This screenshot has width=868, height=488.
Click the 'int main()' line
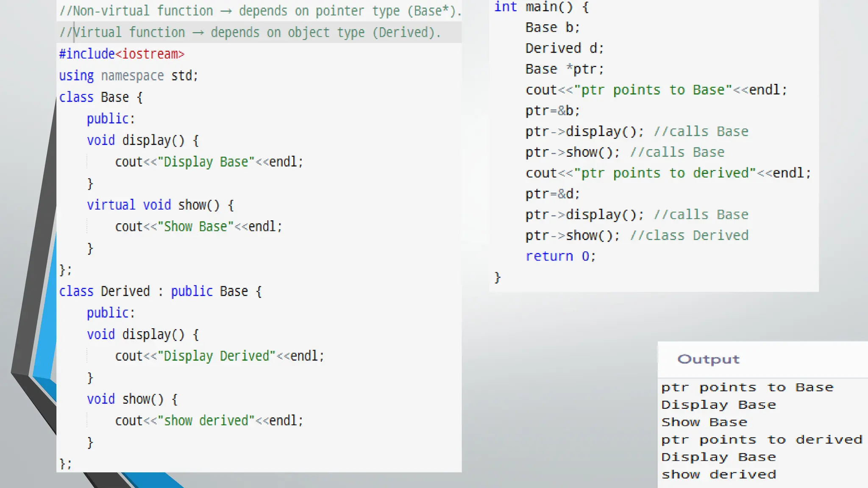pyautogui.click(x=541, y=7)
